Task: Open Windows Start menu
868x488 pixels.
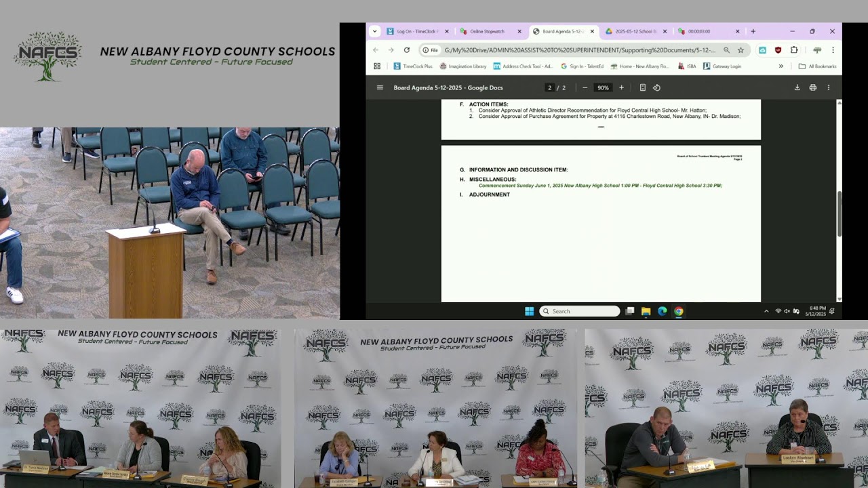Action: click(x=529, y=311)
